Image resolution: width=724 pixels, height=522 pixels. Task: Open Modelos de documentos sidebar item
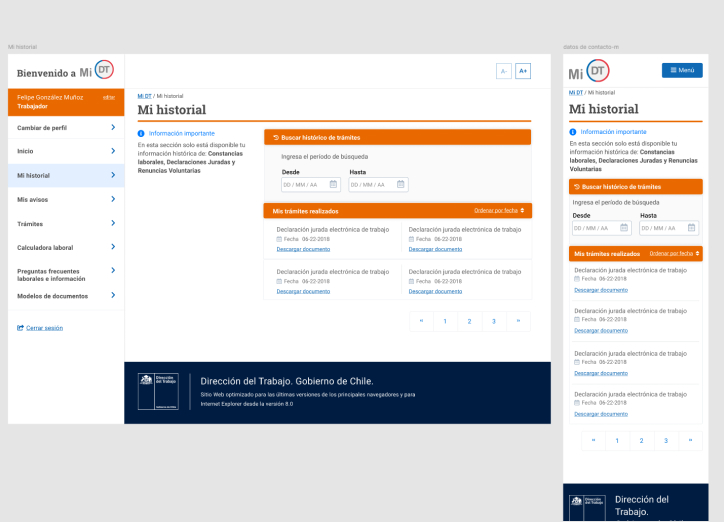(x=113, y=295)
